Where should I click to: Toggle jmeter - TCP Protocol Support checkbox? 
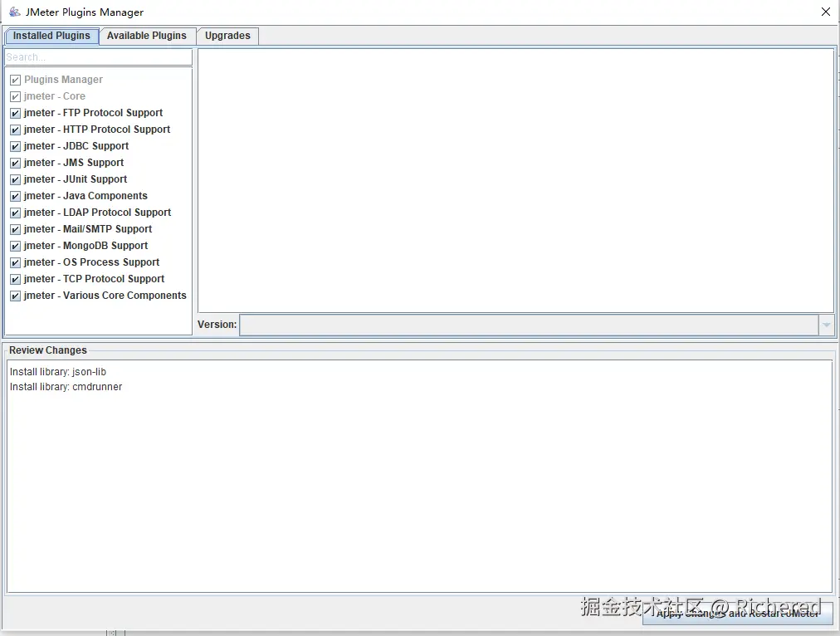16,280
